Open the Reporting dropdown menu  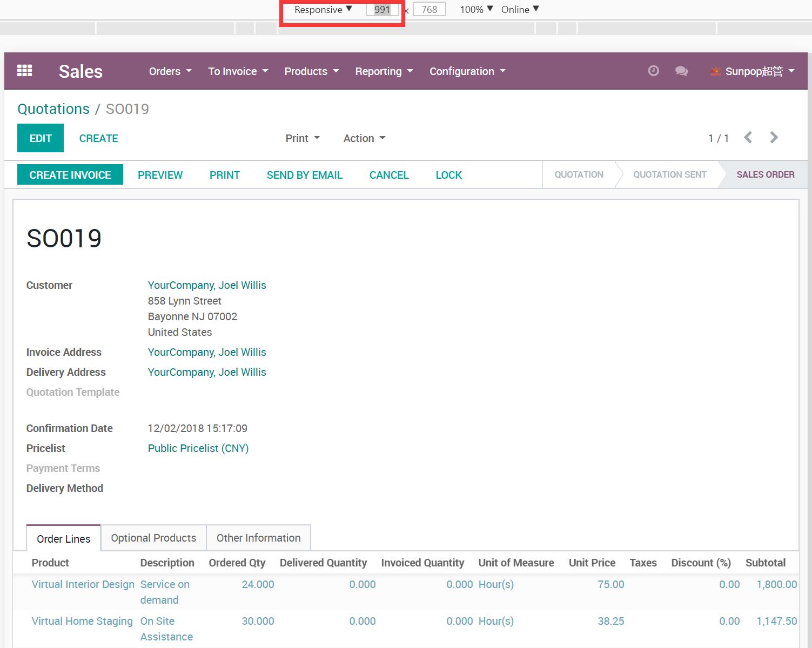click(384, 71)
